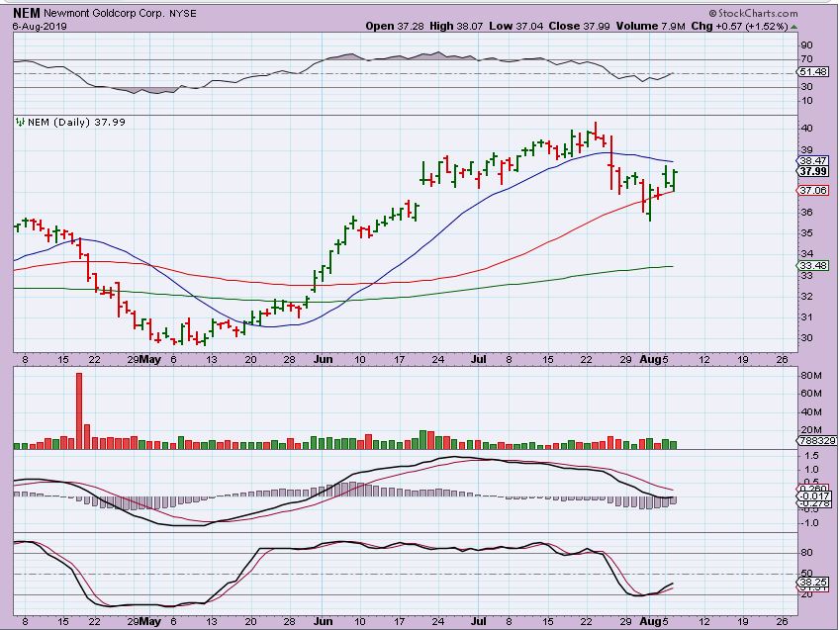Click the -1.0 mark on MACD axis
840x630 pixels.
coord(810,523)
